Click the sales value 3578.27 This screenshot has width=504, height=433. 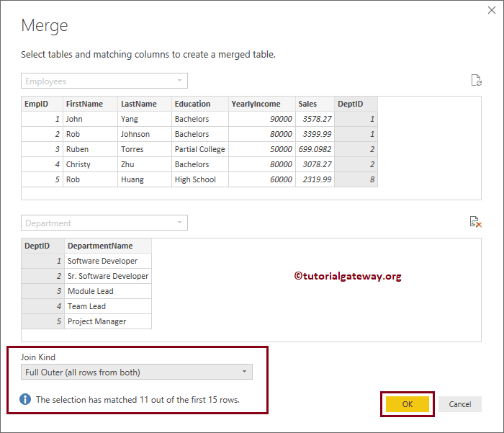(315, 119)
